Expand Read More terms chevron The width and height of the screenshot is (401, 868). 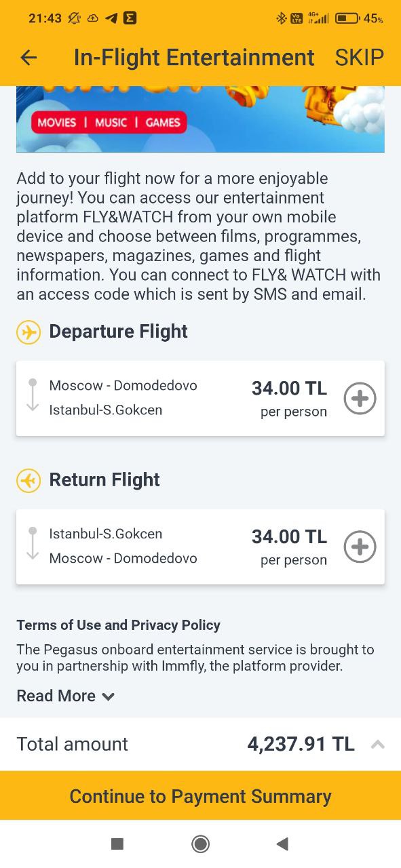(x=108, y=696)
